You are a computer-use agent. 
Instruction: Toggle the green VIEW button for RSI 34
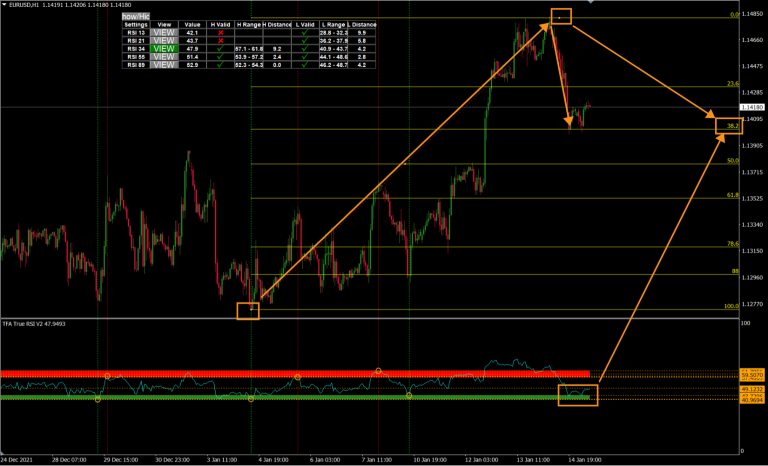point(166,48)
